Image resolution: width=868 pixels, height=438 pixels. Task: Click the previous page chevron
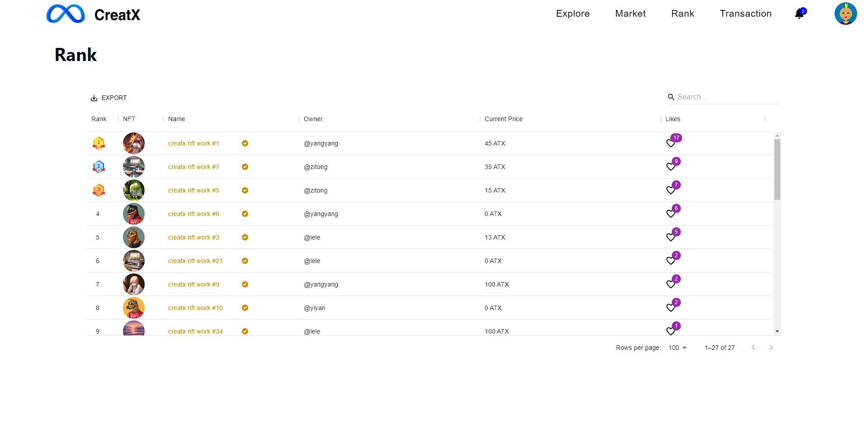pos(753,348)
